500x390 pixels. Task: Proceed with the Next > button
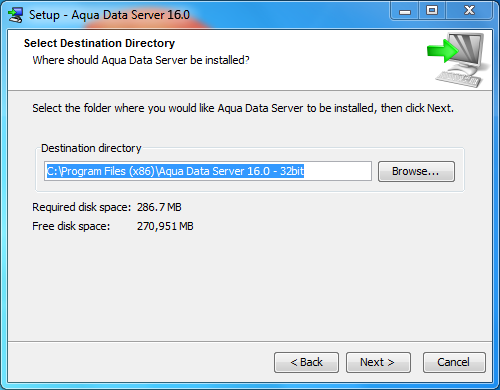coord(378,362)
